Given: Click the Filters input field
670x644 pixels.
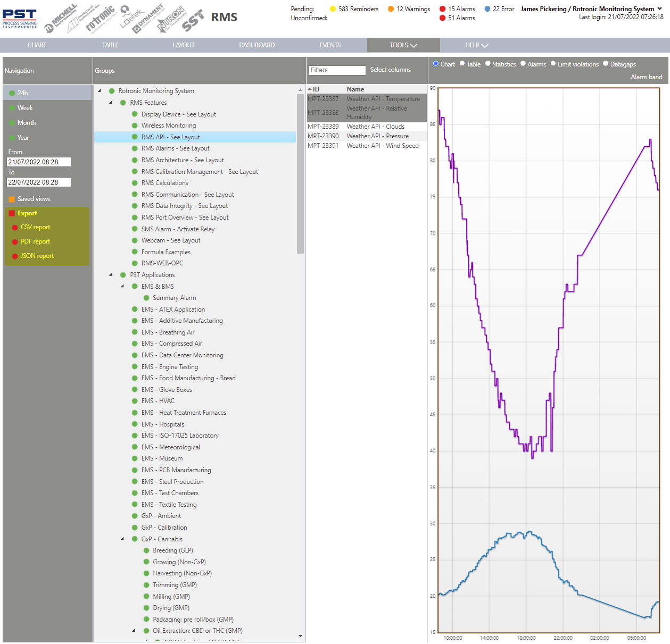Looking at the screenshot, I should pyautogui.click(x=337, y=70).
